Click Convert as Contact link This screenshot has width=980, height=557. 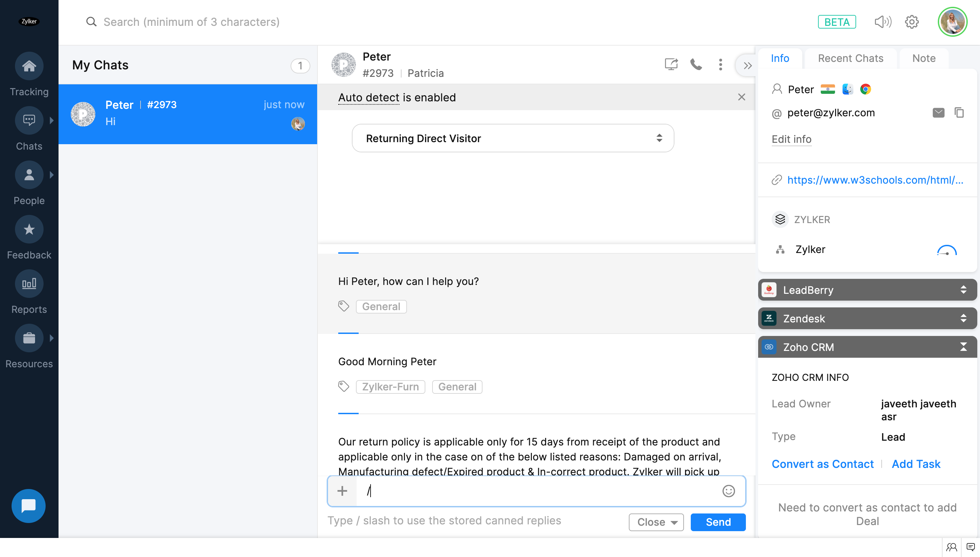coord(822,464)
